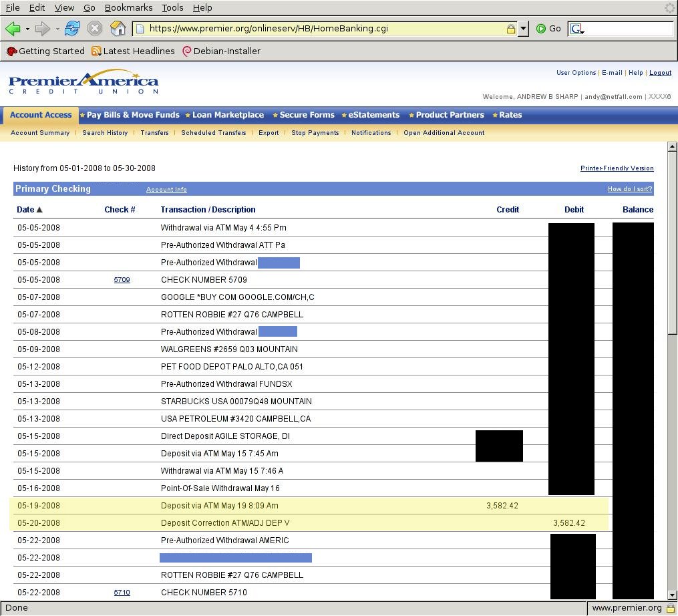The width and height of the screenshot is (678, 616).
Task: Click the Stop loading icon
Action: pyautogui.click(x=95, y=29)
